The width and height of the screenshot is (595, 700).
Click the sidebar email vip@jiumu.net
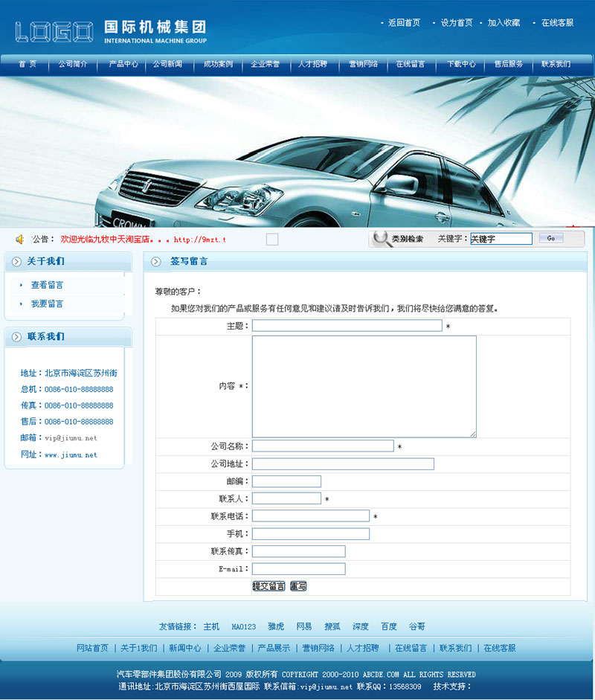(71, 438)
